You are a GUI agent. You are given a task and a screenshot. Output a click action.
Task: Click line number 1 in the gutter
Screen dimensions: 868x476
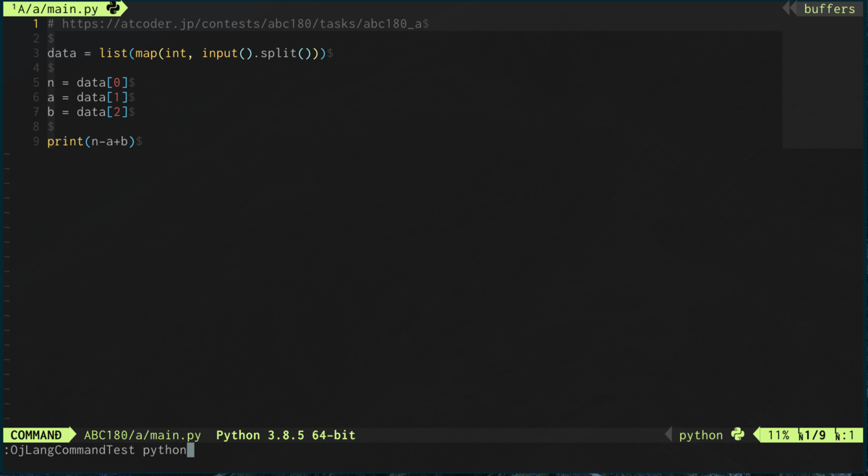35,24
